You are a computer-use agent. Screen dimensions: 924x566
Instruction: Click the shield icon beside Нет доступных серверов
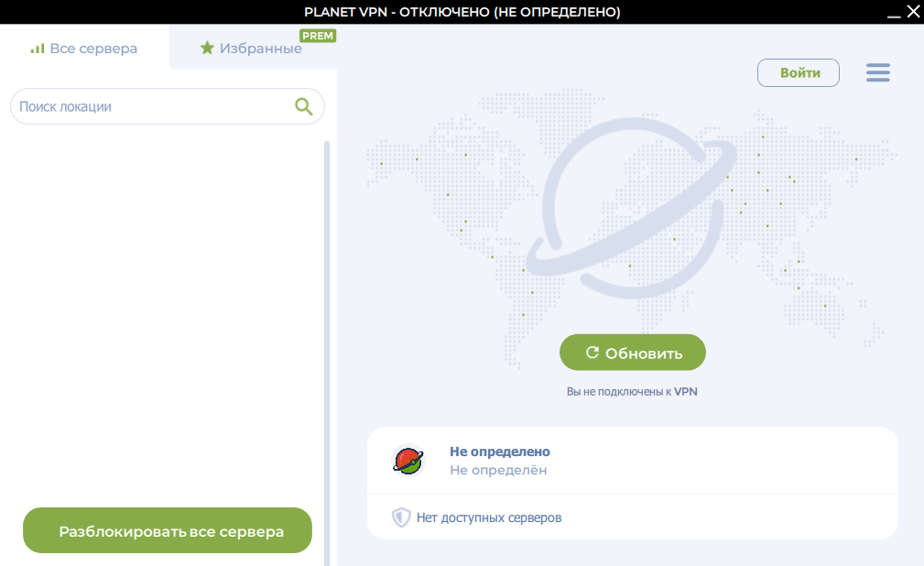pos(401,517)
